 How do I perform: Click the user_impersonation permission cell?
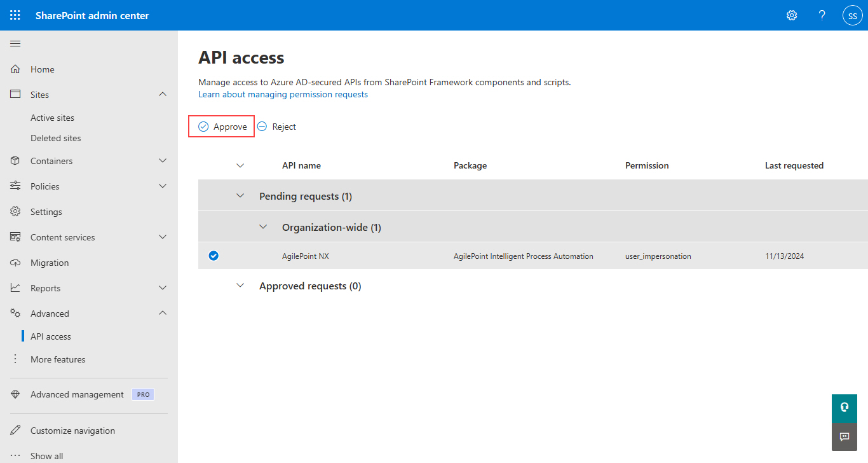coord(658,256)
